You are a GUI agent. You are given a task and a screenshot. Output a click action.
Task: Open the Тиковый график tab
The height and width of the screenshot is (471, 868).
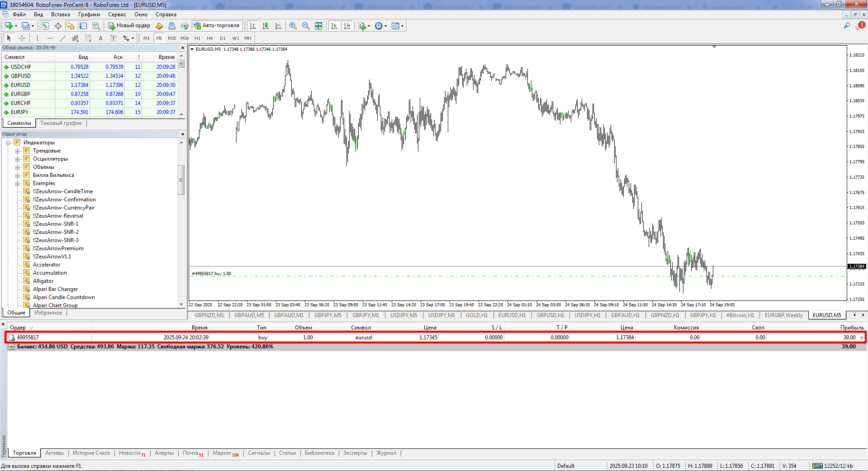[61, 123]
